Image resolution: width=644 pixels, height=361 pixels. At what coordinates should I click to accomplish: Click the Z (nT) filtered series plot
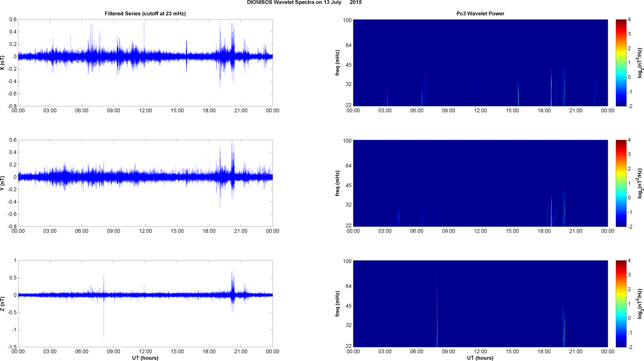[145, 304]
